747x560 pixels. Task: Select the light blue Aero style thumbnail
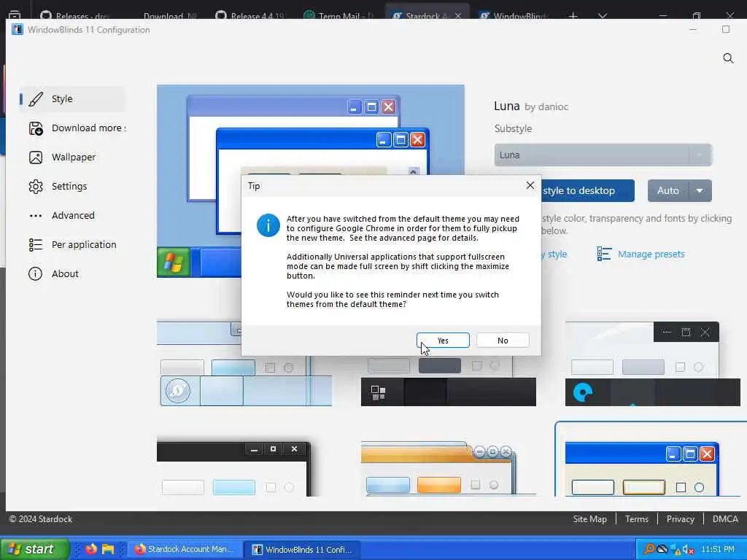coord(244,364)
